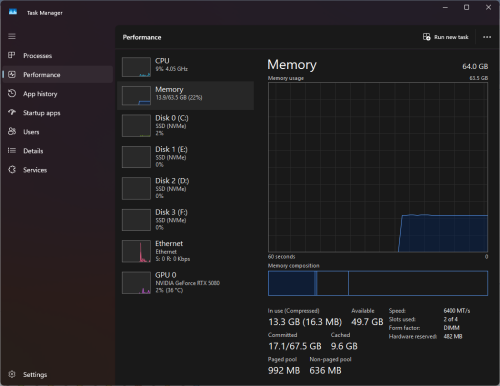Select the Disk 3 (F:) graph thumbnail
Screen dimensions: 500x386
click(x=136, y=220)
